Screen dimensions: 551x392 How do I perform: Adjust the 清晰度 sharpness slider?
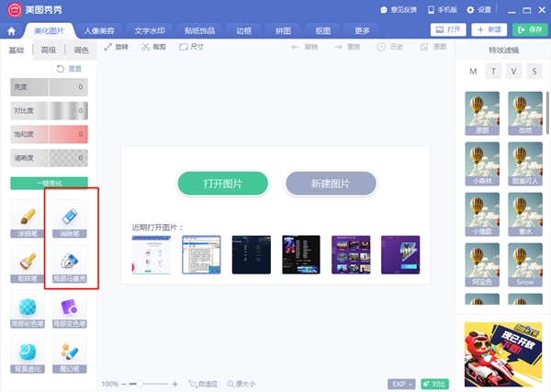coord(49,158)
